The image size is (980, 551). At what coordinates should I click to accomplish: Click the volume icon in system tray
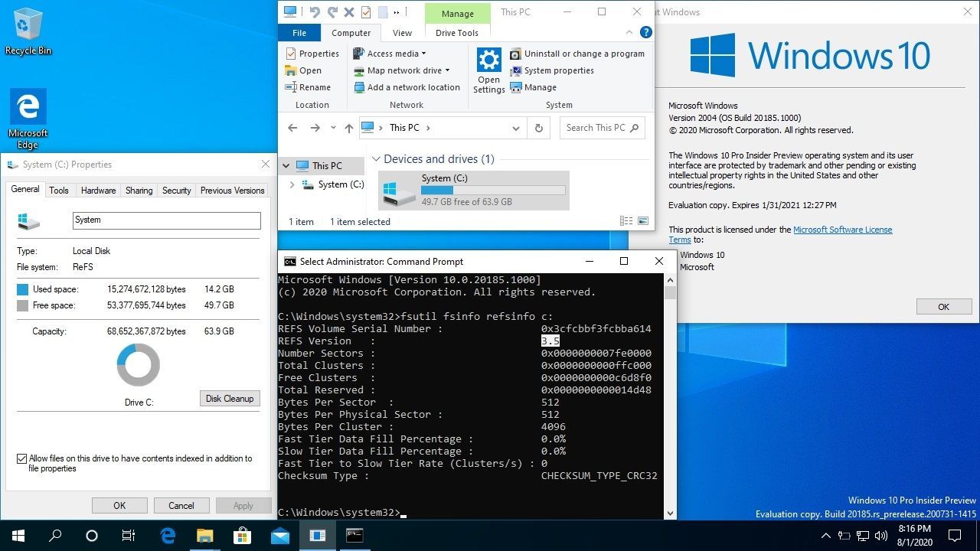point(880,536)
